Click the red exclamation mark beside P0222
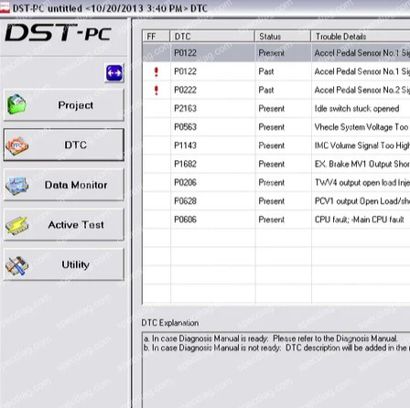Image resolution: width=410 pixels, height=408 pixels. click(156, 90)
